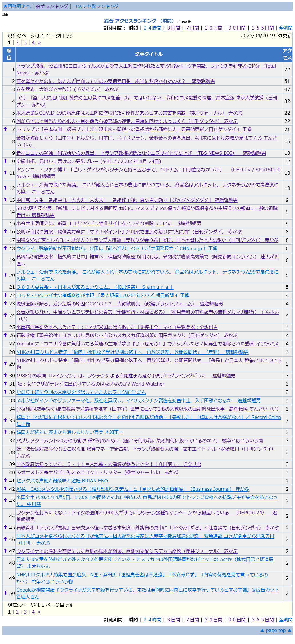Open the 立花孝志、大逃げで大敗訴 article
Image resolution: width=295 pixels, height=644 pixels.
click(x=68, y=89)
